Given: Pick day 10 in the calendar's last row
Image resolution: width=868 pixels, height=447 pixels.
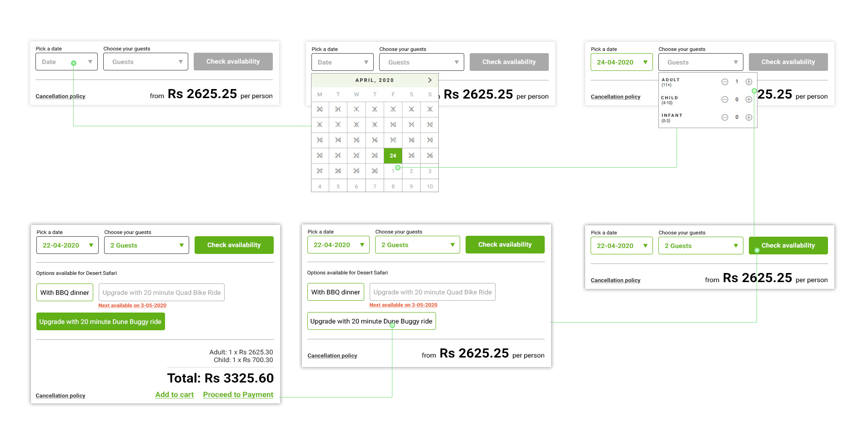Looking at the screenshot, I should 430,187.
